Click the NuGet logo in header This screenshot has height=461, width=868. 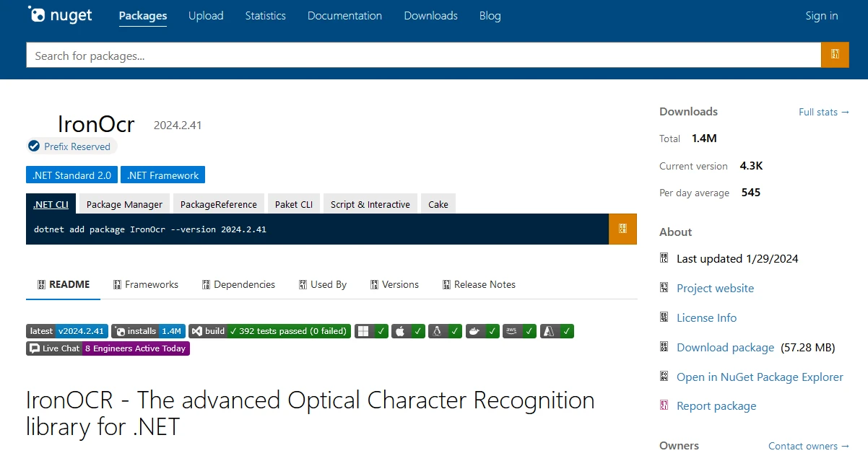point(60,15)
